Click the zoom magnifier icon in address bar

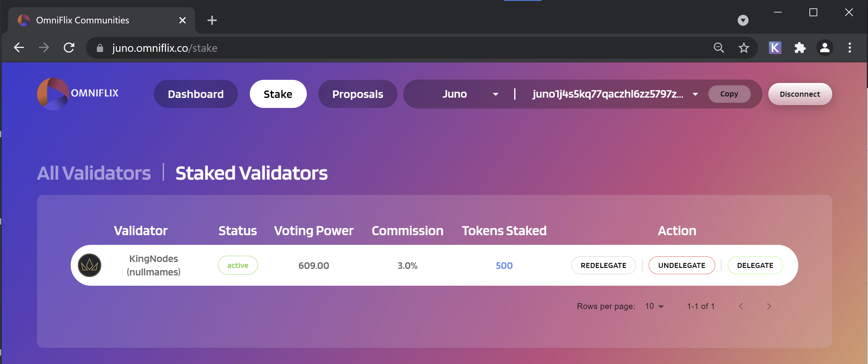click(x=719, y=48)
